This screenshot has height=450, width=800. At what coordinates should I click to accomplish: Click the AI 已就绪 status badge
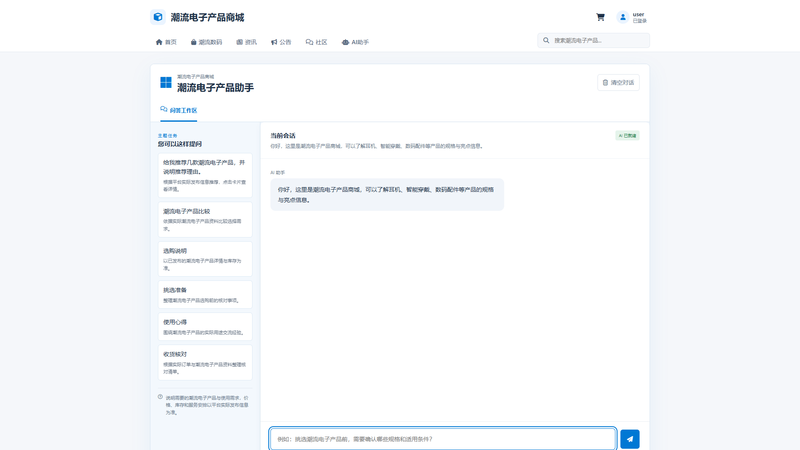(627, 136)
